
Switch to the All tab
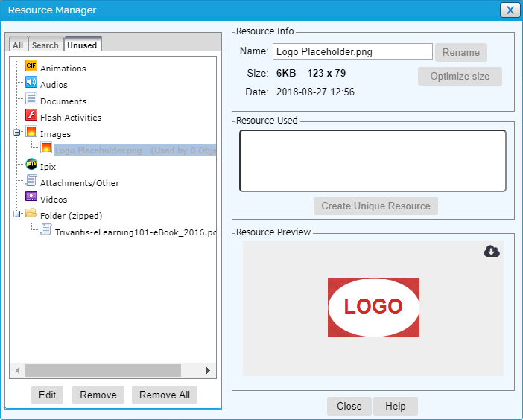tap(18, 45)
